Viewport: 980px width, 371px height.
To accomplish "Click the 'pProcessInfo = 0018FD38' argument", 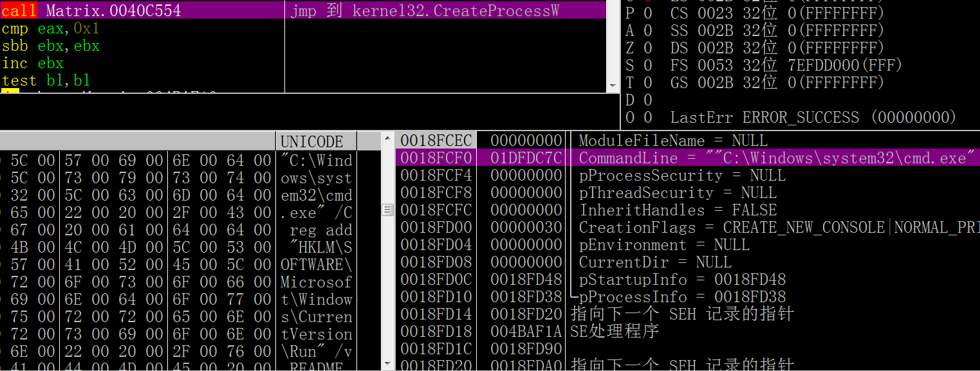I will tap(682, 296).
